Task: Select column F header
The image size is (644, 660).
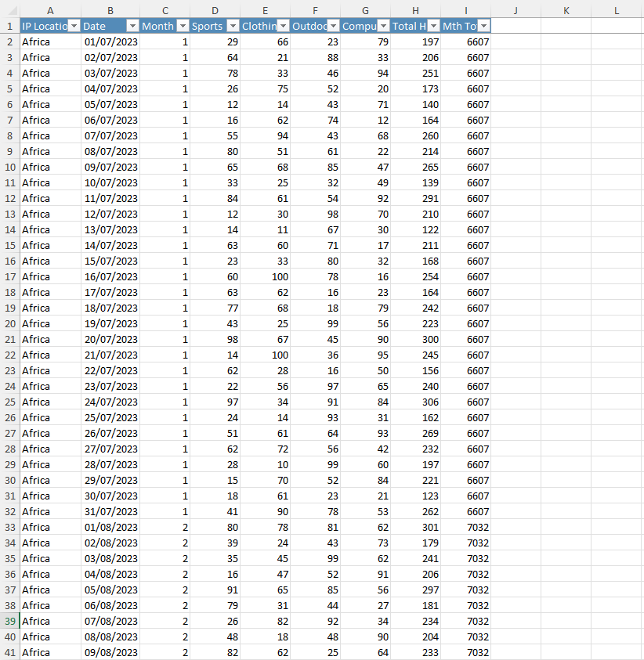Action: click(315, 10)
